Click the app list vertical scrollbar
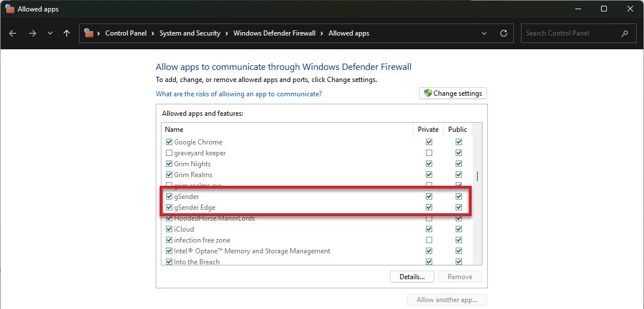The width and height of the screenshot is (644, 309). 477,177
